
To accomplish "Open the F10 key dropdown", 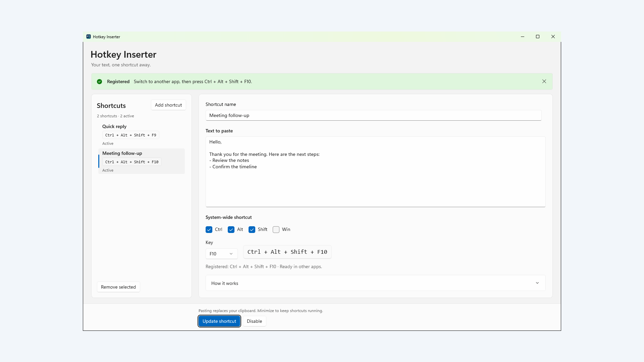I will coord(221,254).
